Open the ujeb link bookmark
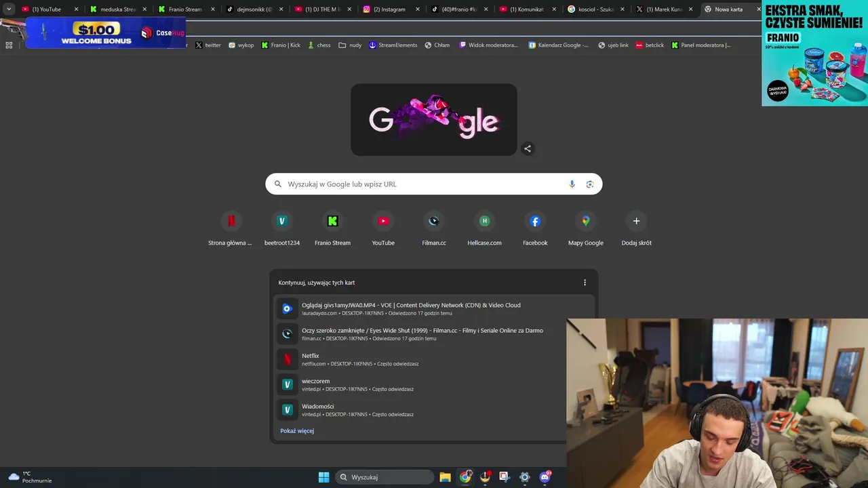The width and height of the screenshot is (868, 488). click(613, 45)
